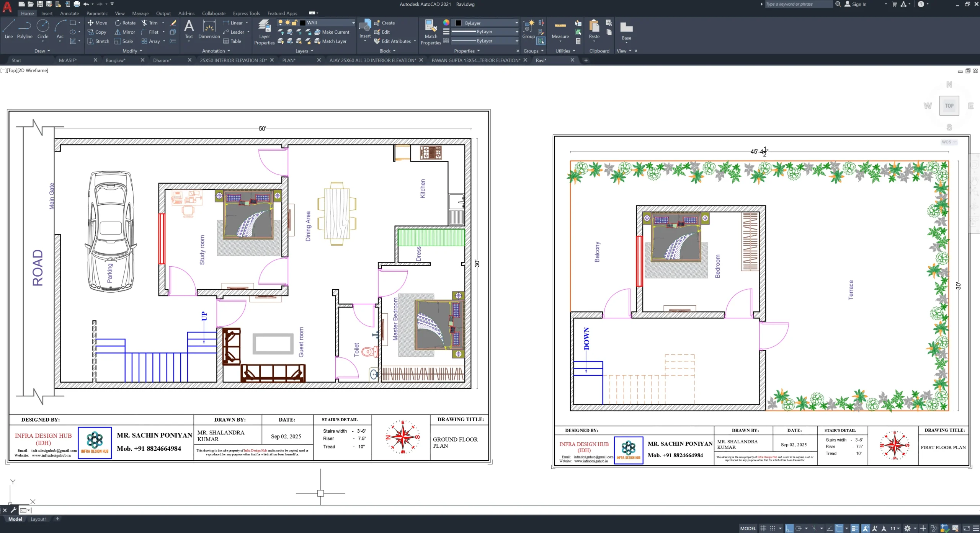Expand the Modify panel
The width and height of the screenshot is (980, 533).
coord(132,51)
